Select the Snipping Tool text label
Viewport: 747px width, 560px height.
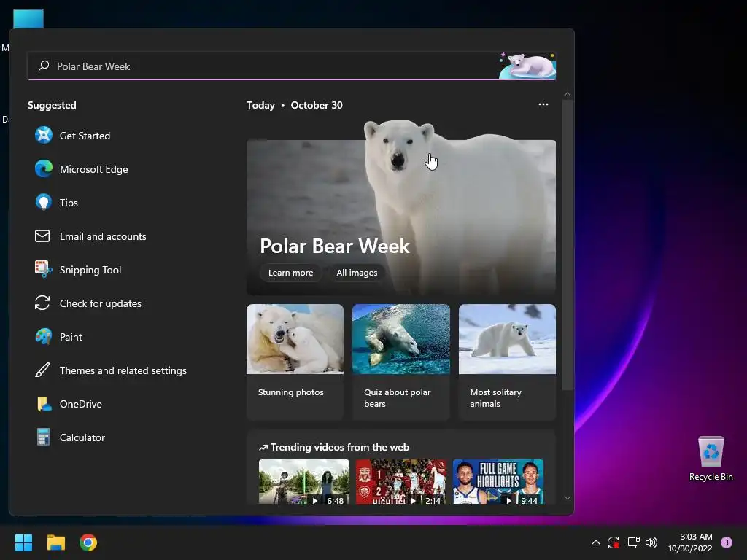90,270
